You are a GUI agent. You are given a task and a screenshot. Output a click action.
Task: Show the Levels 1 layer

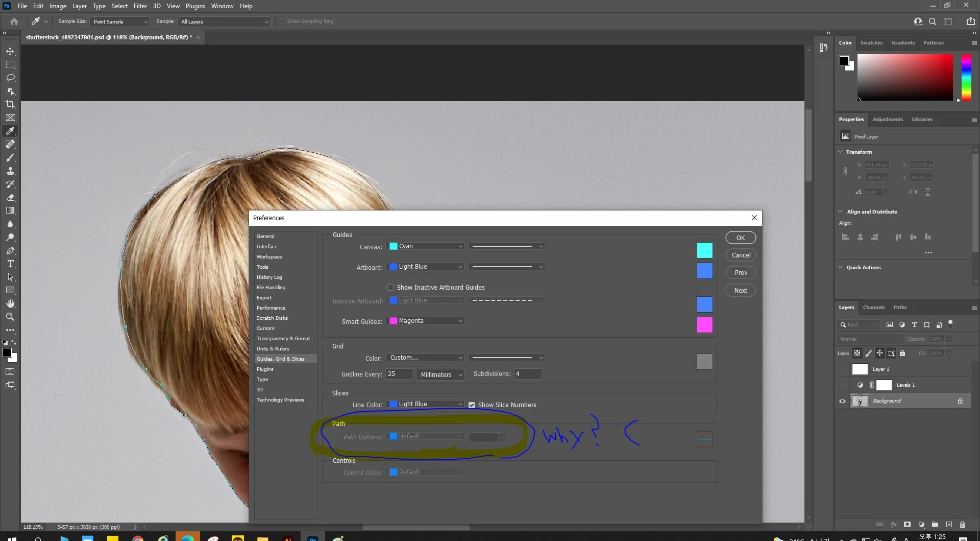(x=842, y=385)
